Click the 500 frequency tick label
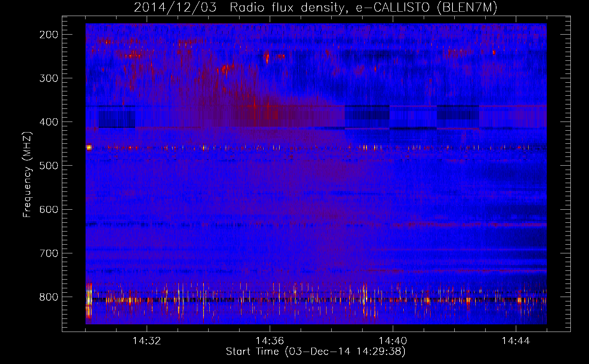Image resolution: width=589 pixels, height=364 pixels. 49,166
